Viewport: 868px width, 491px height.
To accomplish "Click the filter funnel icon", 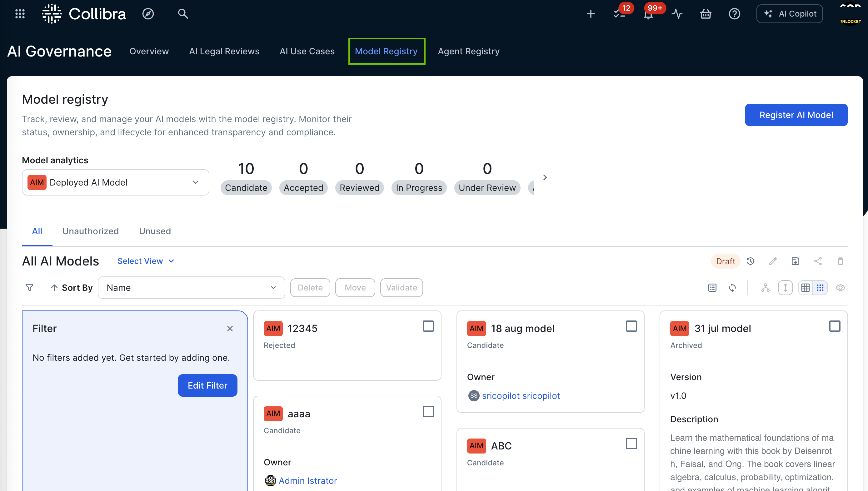I will click(x=29, y=288).
